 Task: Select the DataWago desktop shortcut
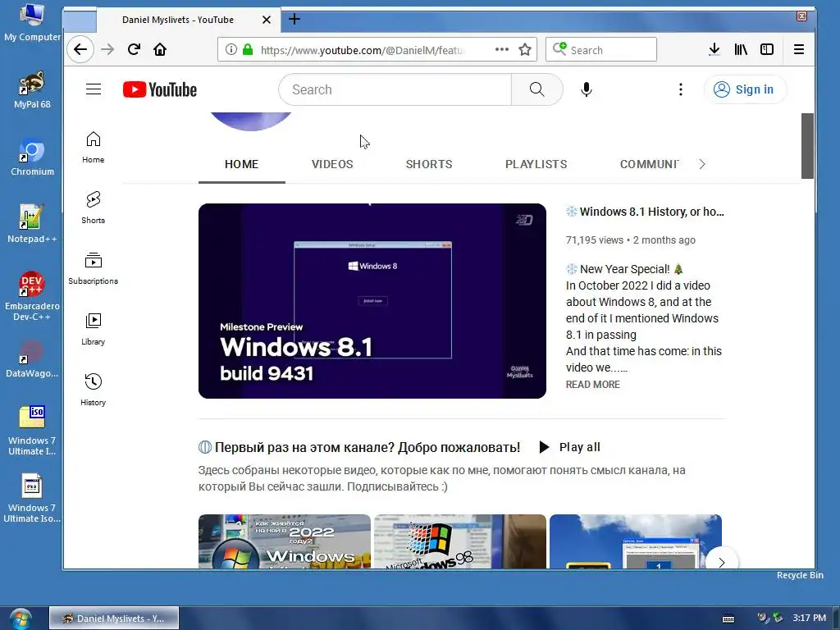tap(32, 359)
